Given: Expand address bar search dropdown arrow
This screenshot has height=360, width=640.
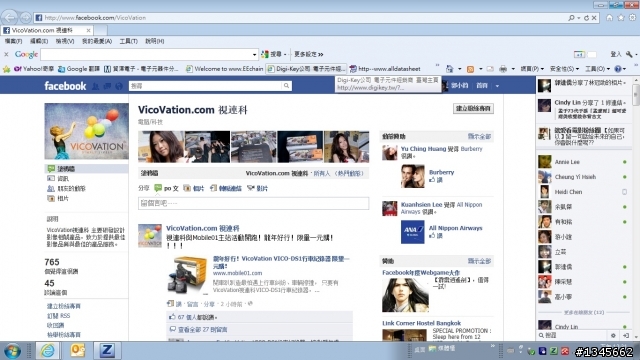Looking at the screenshot, I should click(578, 18).
